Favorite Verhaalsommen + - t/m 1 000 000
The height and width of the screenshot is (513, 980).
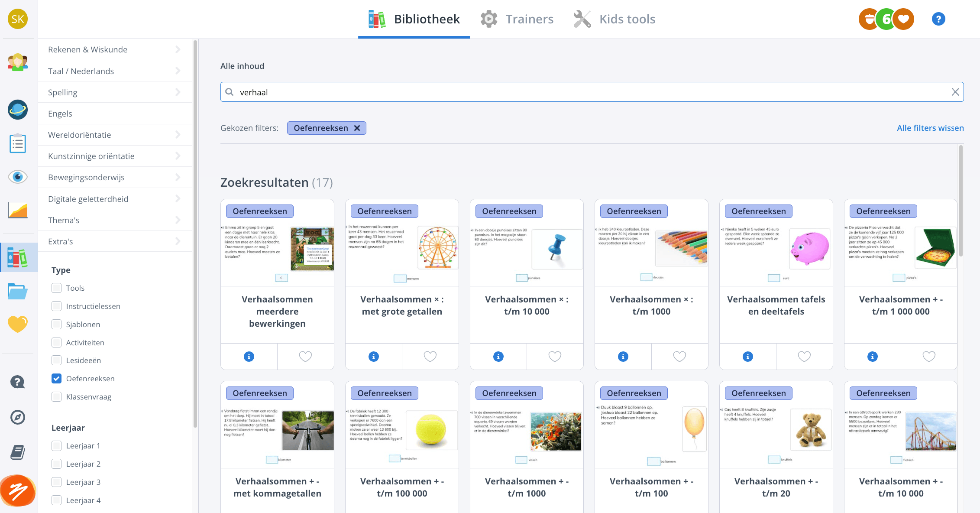pyautogui.click(x=929, y=357)
